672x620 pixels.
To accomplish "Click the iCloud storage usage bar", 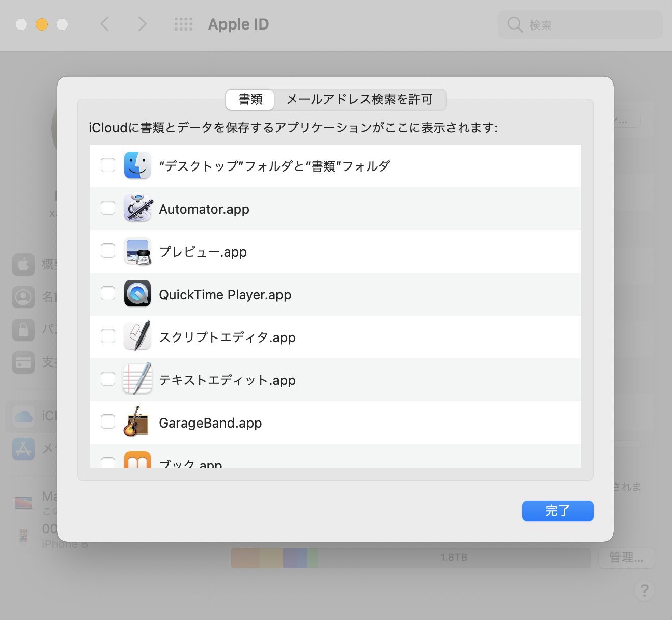I will 410,558.
